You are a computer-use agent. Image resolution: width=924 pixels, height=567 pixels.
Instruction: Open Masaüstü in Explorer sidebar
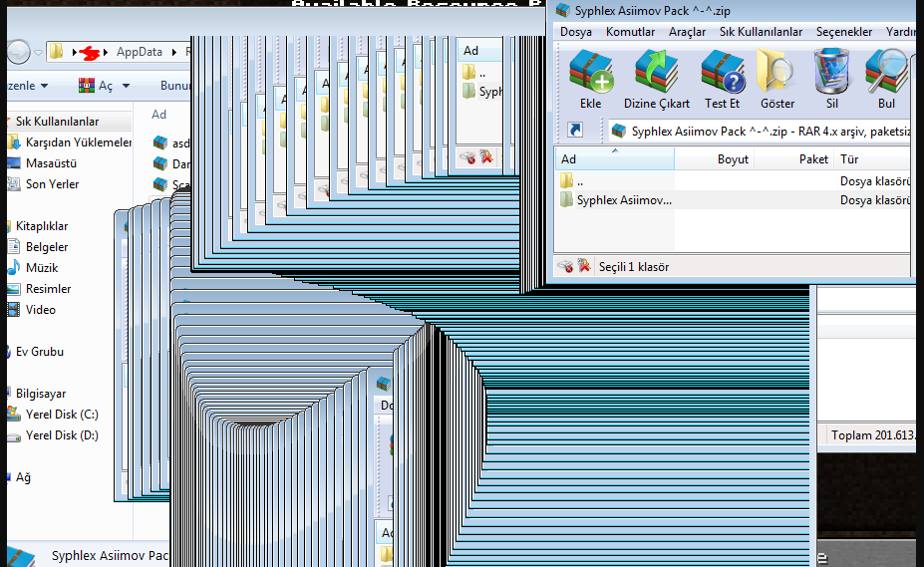point(51,163)
